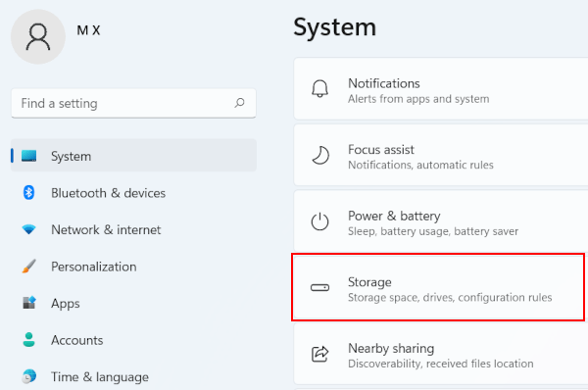Open Focus assist settings title

[x=380, y=150]
